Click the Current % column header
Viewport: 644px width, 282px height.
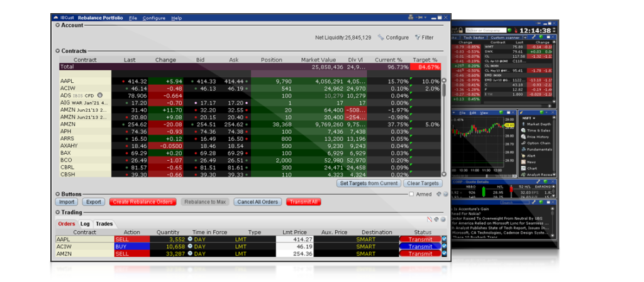388,60
